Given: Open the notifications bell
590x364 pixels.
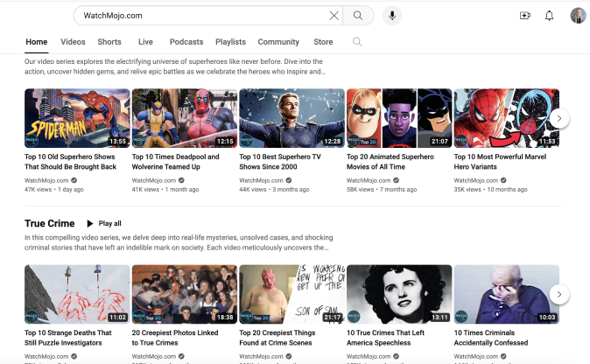Looking at the screenshot, I should 550,16.
